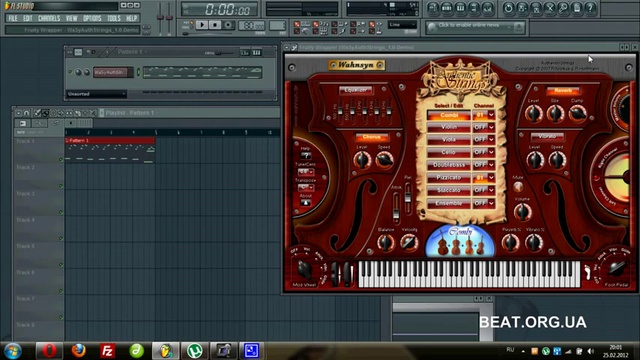Screen dimensions: 640x360
Task: Select the Ensemble instrument button
Action: (x=449, y=203)
